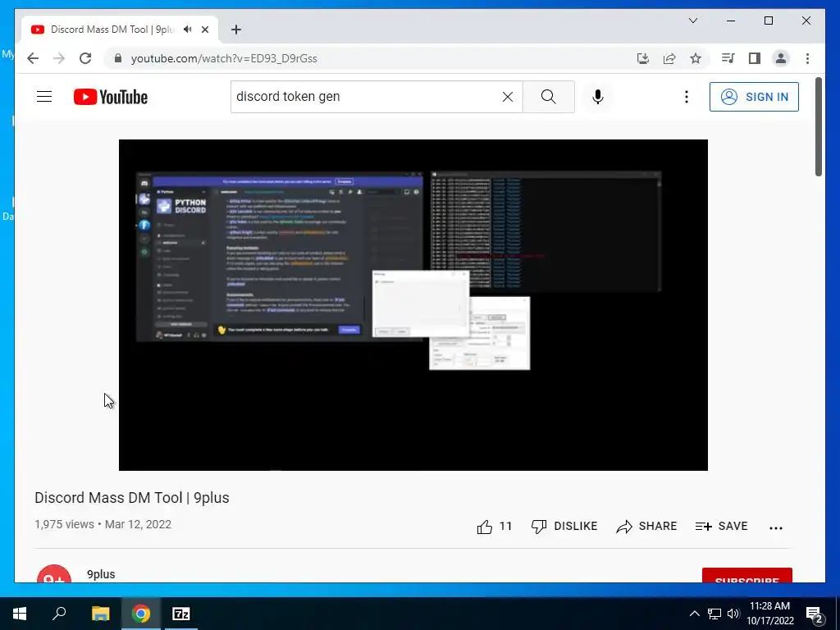The height and width of the screenshot is (630, 840).
Task: Clear the search query text
Action: click(507, 97)
